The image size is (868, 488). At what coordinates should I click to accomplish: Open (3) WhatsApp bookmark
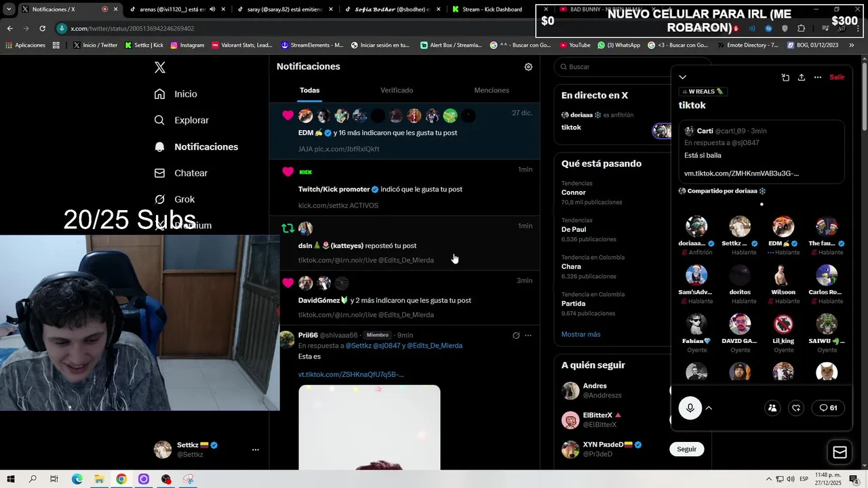coord(618,45)
